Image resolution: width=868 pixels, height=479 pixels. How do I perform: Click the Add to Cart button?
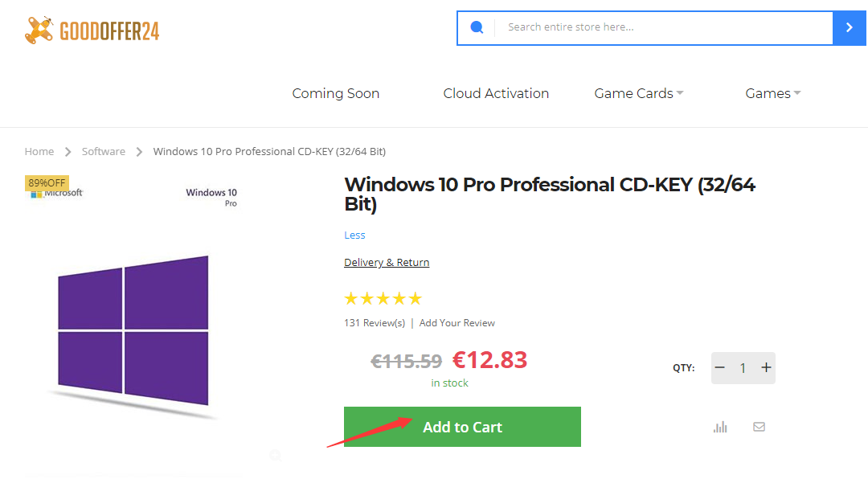[x=462, y=427]
